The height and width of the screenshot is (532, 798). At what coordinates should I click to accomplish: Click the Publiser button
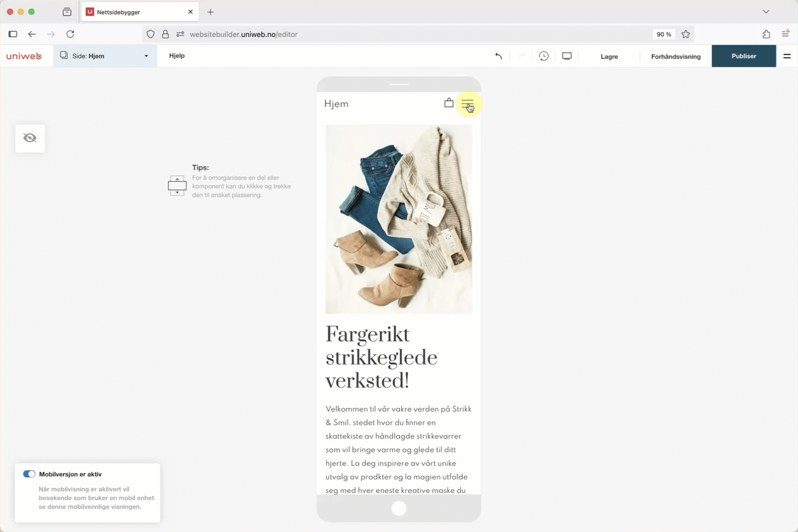(744, 56)
